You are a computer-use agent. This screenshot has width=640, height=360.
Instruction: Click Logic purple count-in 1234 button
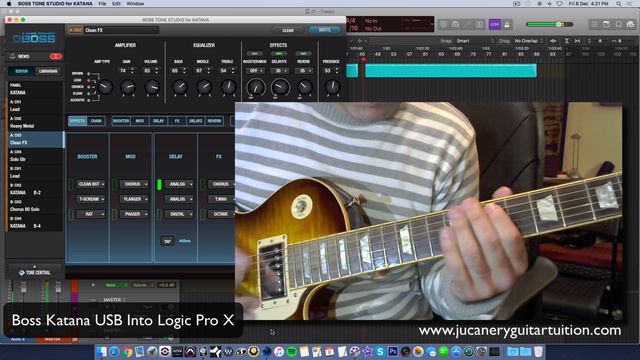(x=494, y=24)
